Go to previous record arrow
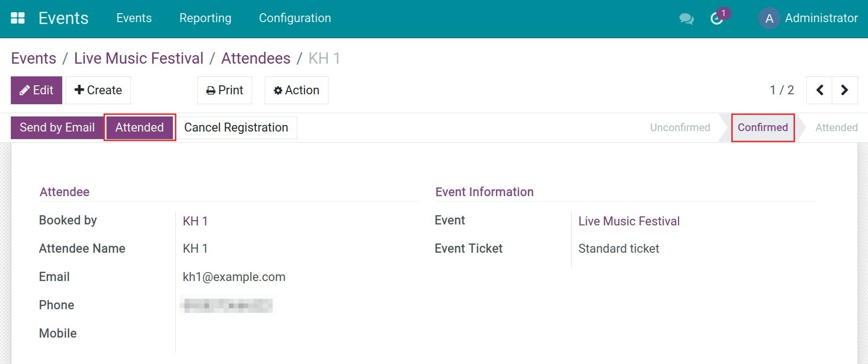868x364 pixels. coord(819,90)
